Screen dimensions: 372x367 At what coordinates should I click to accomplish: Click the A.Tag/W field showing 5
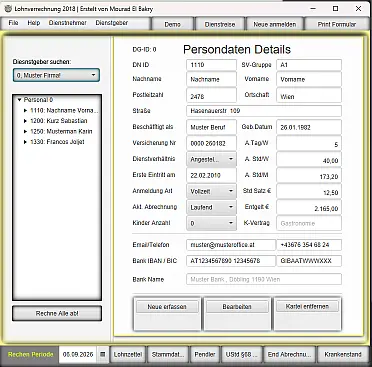coord(309,143)
